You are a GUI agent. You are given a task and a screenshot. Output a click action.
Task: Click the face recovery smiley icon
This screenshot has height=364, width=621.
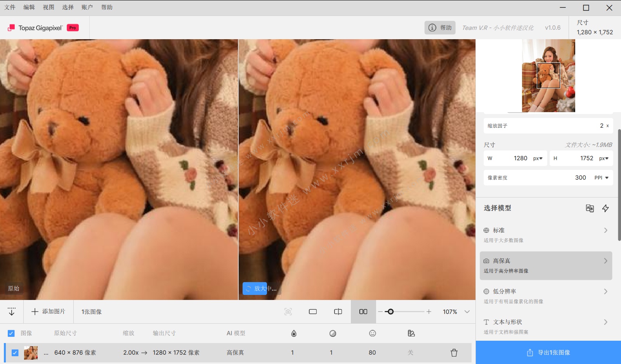tap(372, 333)
